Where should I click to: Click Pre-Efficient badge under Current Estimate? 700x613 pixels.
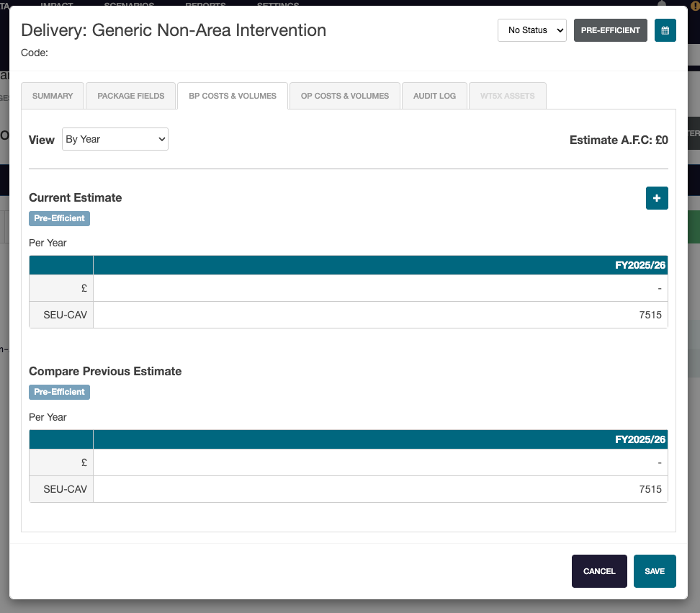(59, 218)
